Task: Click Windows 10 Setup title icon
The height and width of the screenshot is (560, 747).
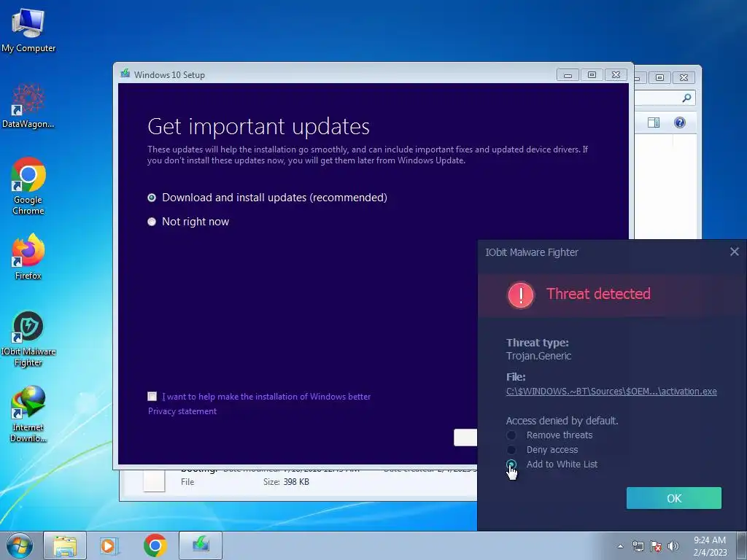Action: (125, 74)
